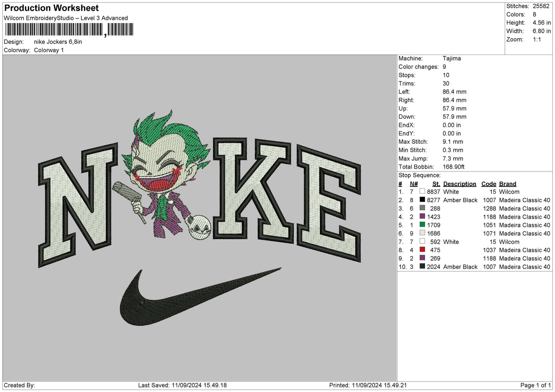Viewport: 555px width, 392px height.
Task: Click the "St." column header
Action: click(437, 184)
